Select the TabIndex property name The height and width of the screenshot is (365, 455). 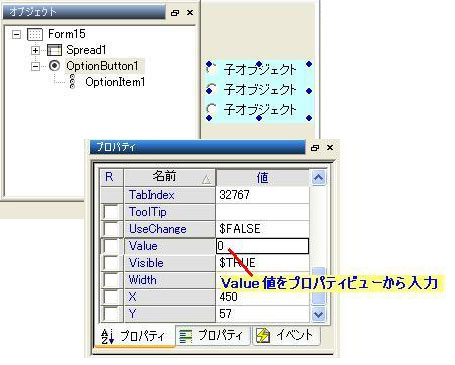pyautogui.click(x=170, y=195)
